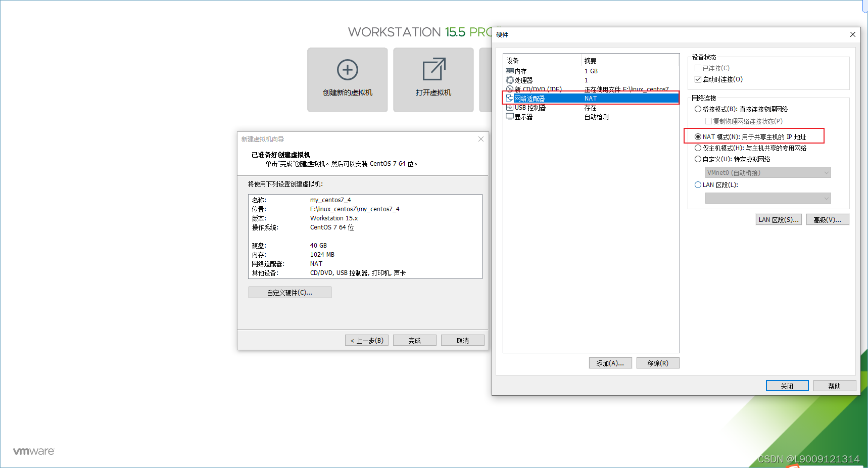868x468 pixels.
Task: Click the '1 GB' memory summary value
Action: 591,71
